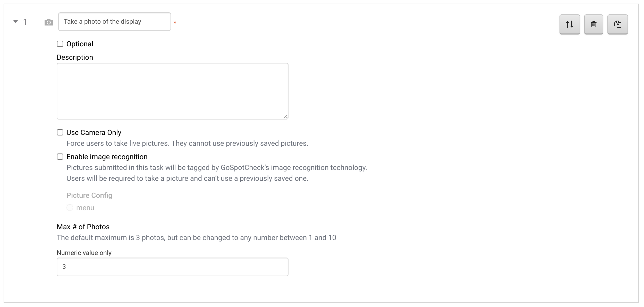Click the Max # of Photos numeric field
Viewport: 644px width, 307px height.
click(173, 267)
